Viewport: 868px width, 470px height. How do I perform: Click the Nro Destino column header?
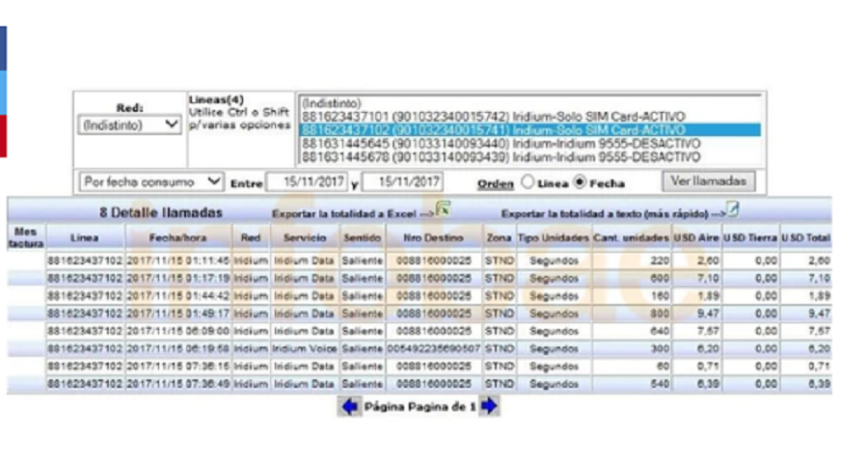pos(433,235)
